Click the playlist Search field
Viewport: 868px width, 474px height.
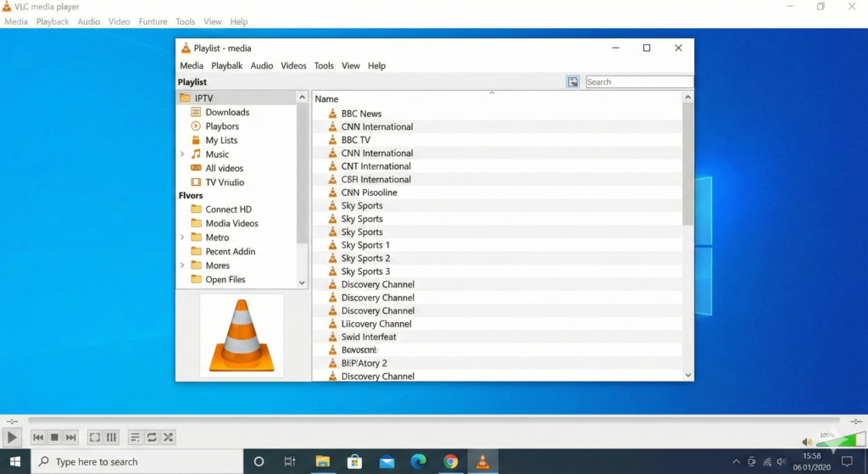point(639,82)
